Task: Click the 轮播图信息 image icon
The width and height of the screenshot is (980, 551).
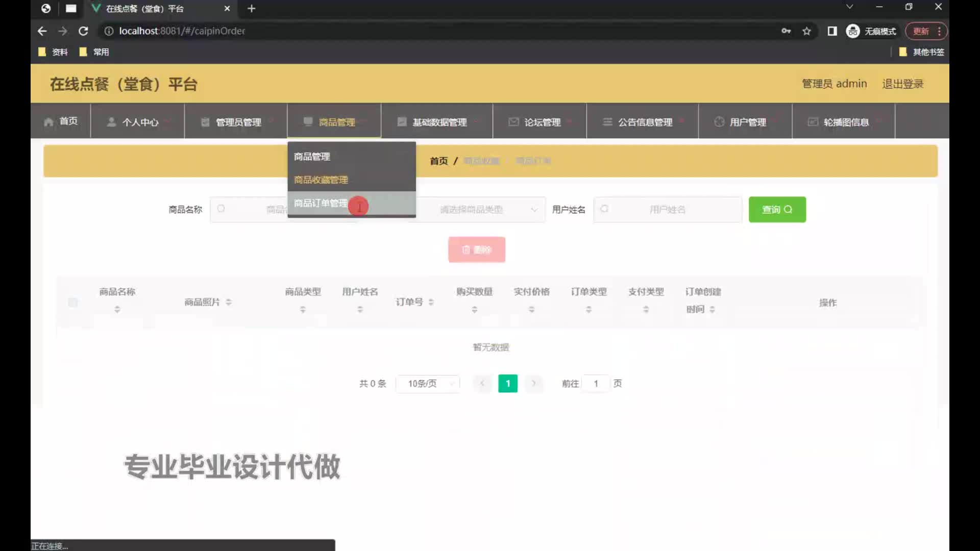Action: (813, 122)
